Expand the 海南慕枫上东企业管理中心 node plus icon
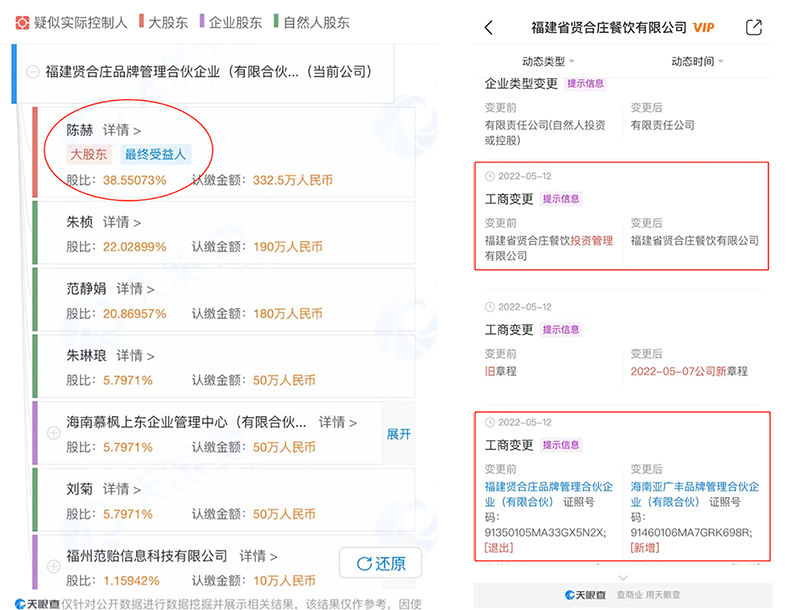This screenshot has width=800, height=610. [54, 433]
